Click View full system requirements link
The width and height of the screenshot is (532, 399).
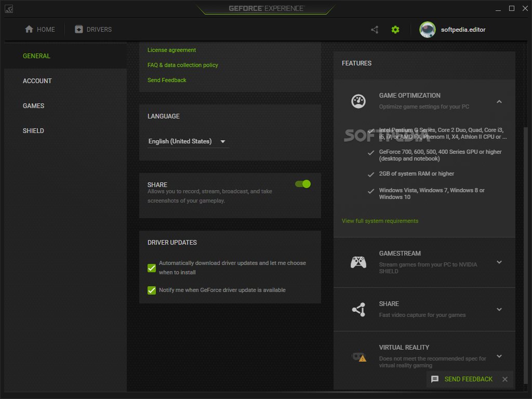coord(380,221)
